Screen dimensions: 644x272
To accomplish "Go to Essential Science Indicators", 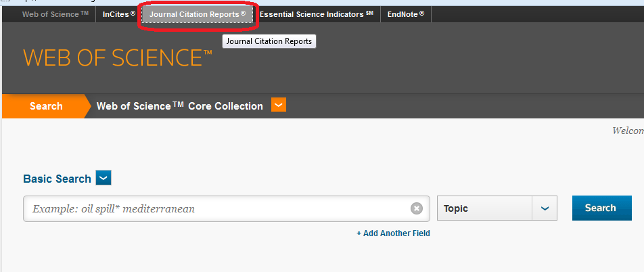I will pos(317,14).
